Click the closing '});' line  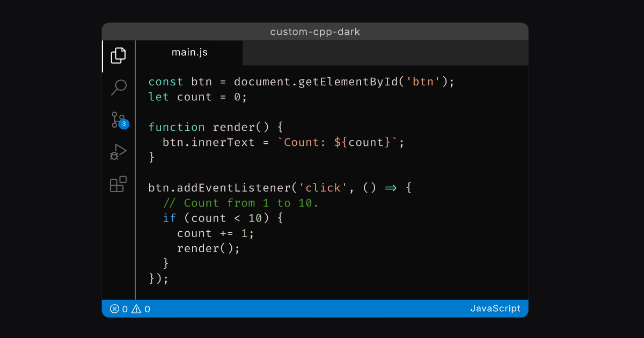pyautogui.click(x=159, y=278)
